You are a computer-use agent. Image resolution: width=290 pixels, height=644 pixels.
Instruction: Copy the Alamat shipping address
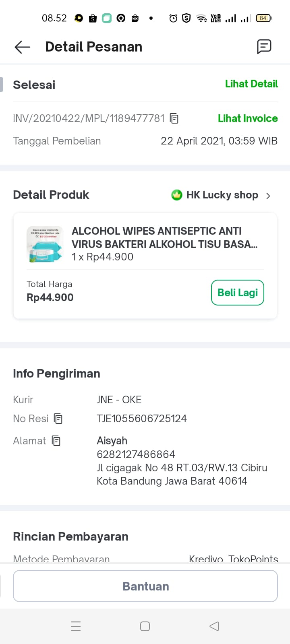(x=56, y=441)
